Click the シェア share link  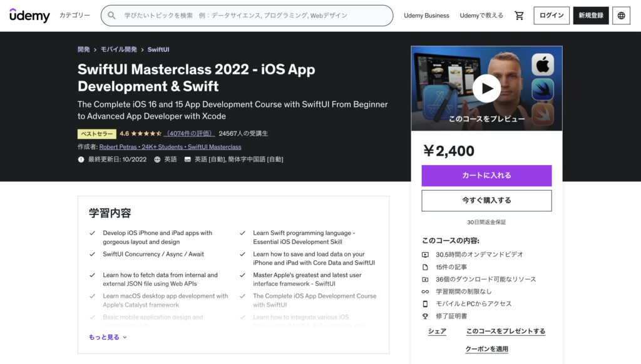coord(437,331)
